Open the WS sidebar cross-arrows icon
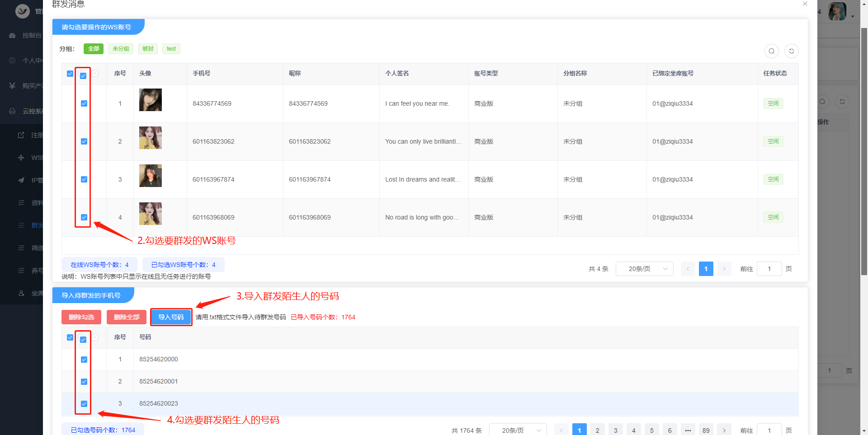This screenshot has width=868, height=435. 21,158
